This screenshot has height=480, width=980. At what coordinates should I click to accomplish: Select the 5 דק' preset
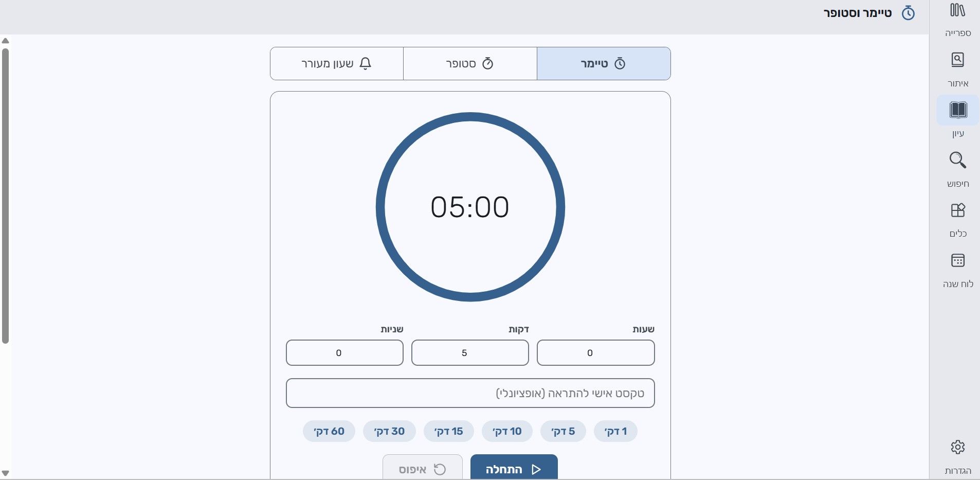[x=563, y=431]
